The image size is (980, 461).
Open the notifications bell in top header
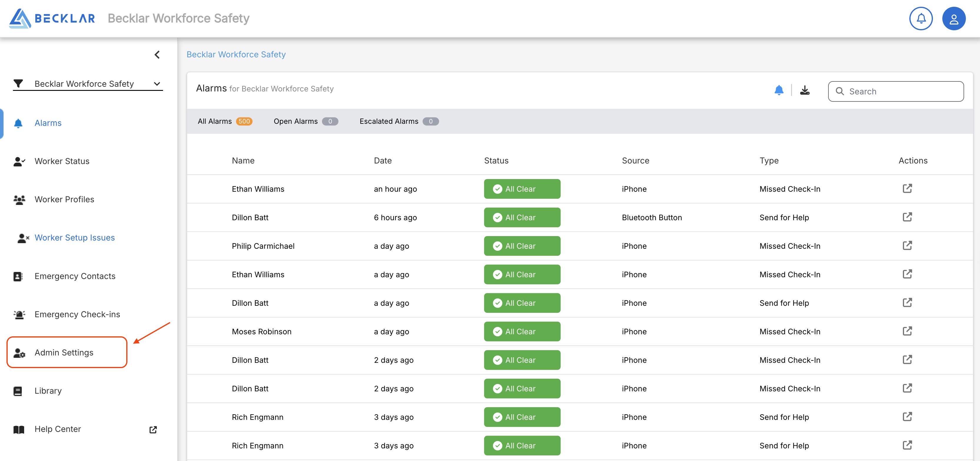921,18
